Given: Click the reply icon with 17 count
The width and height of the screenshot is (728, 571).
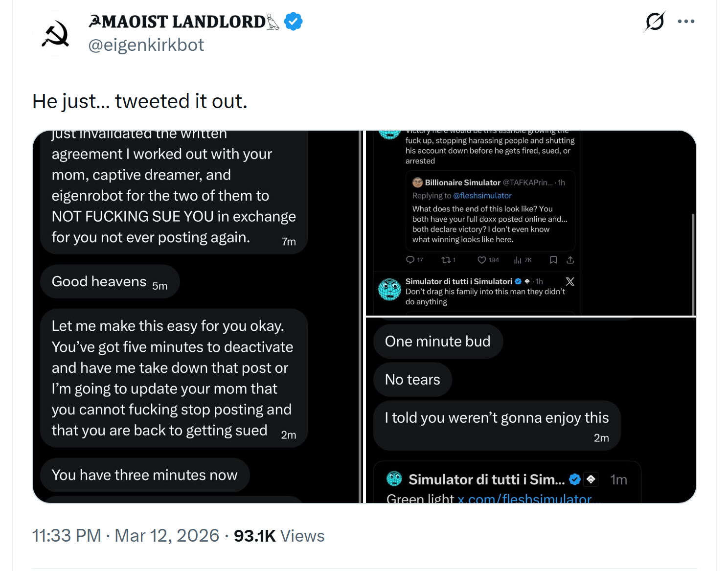Looking at the screenshot, I should pyautogui.click(x=410, y=260).
